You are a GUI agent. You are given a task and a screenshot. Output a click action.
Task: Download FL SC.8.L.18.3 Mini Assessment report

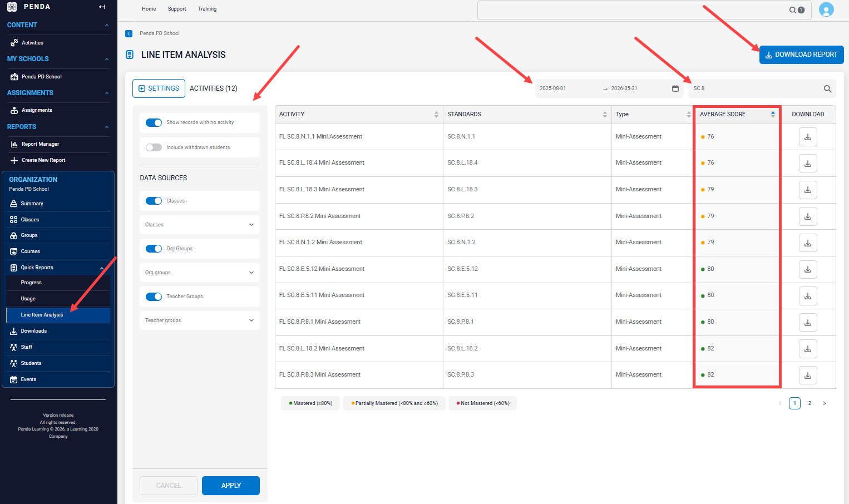click(808, 190)
